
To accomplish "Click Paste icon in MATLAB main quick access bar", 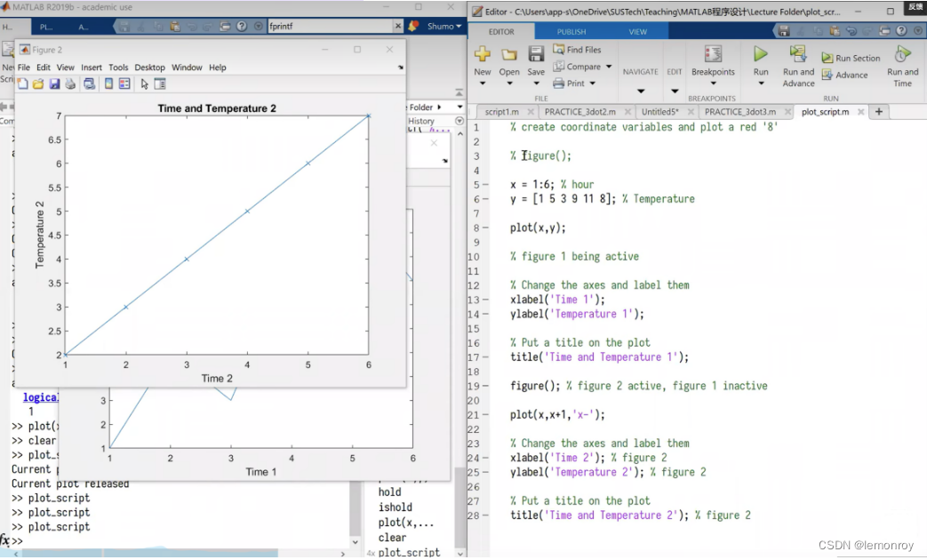I will [175, 27].
